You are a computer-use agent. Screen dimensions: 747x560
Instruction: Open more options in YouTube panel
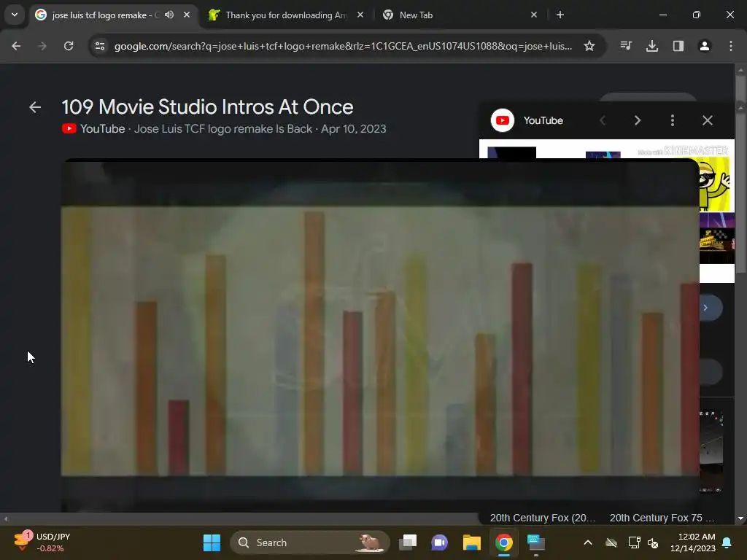(x=673, y=120)
